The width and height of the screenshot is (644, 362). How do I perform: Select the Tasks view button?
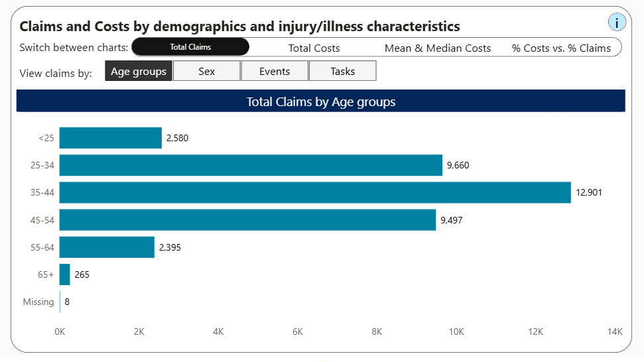point(342,71)
